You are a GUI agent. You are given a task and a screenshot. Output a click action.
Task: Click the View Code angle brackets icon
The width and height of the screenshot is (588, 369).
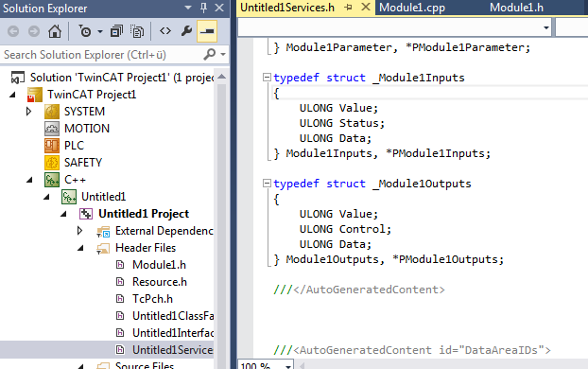(x=165, y=31)
